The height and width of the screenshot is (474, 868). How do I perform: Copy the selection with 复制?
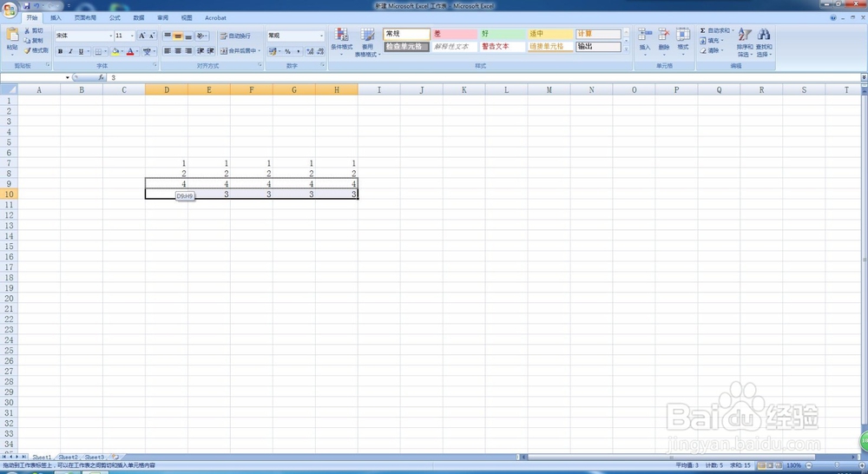[34, 41]
